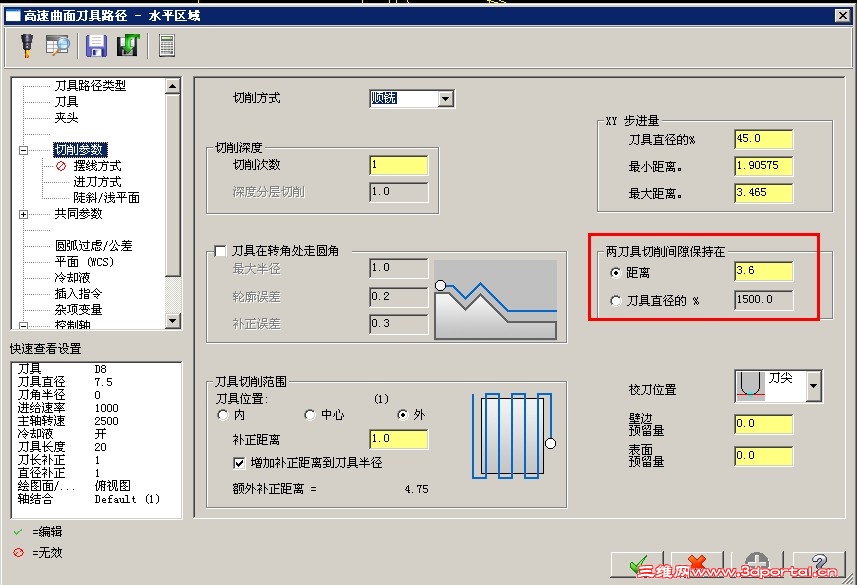857x585 pixels.
Task: Click the gap distance field 3.6
Action: (x=763, y=271)
